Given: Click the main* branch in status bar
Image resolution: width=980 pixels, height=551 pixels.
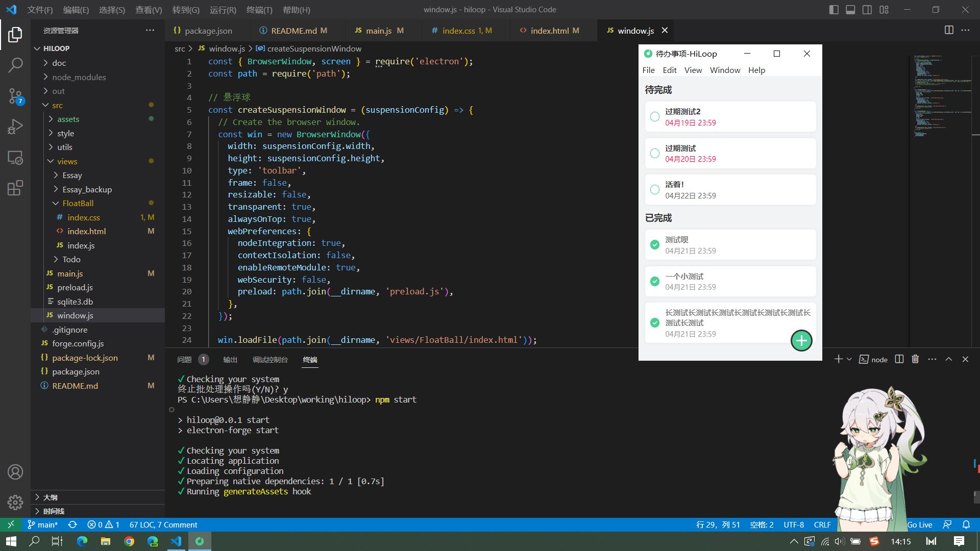Looking at the screenshot, I should [43, 524].
